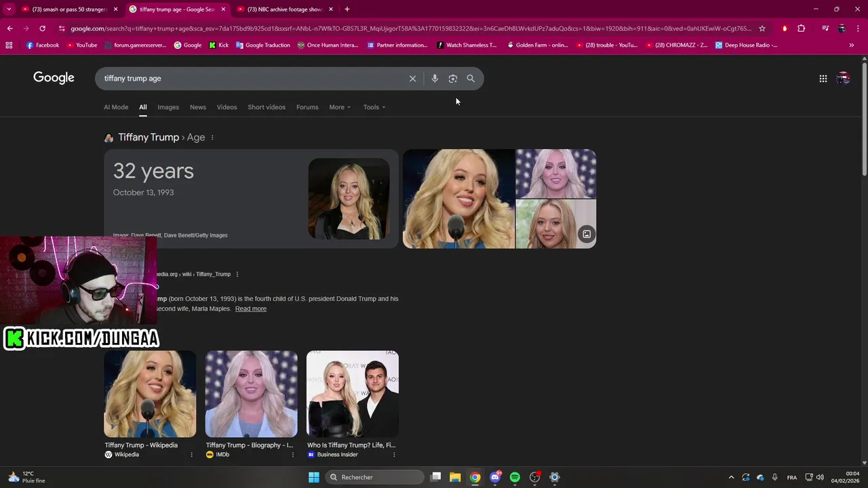Close the tiffany trump age tab
This screenshot has width=868, height=488.
pos(223,9)
